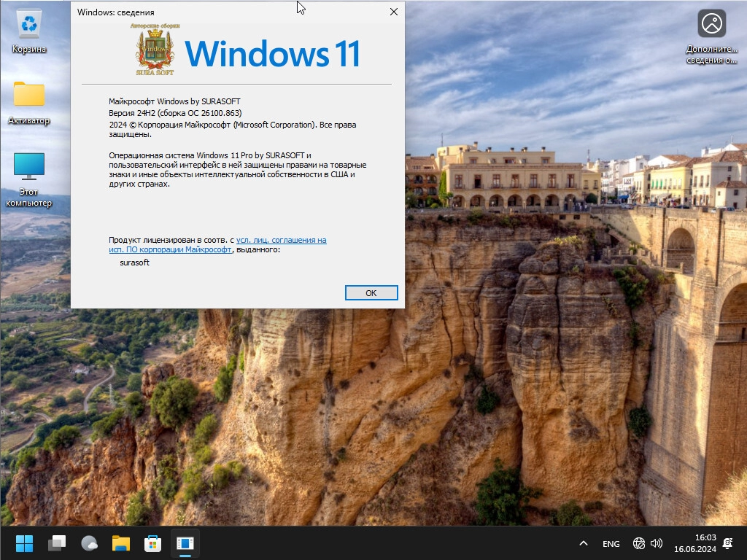This screenshot has height=560, width=747.
Task: Open the clock showing 16:03 16.06.2024
Action: (x=695, y=543)
